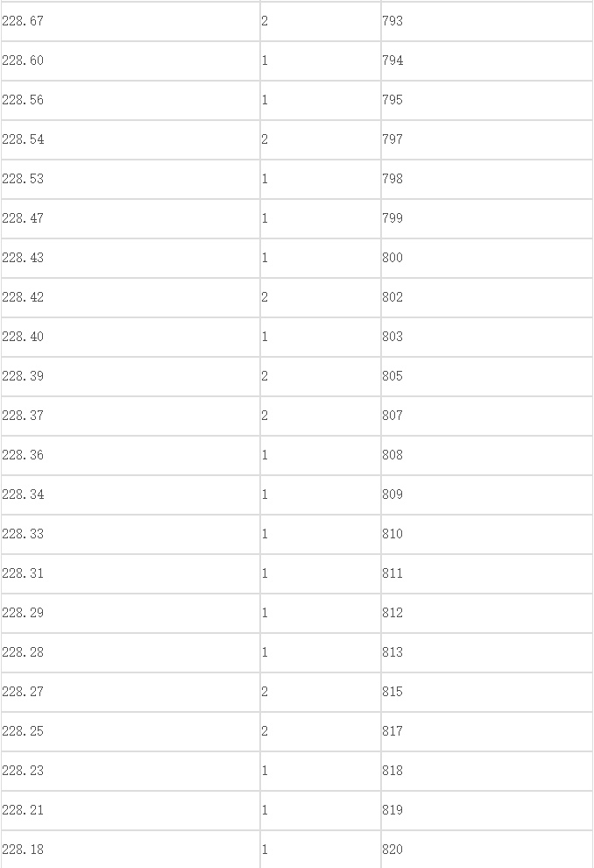The image size is (594, 868).
Task: Select the score 228.54 cell
Action: click(131, 139)
